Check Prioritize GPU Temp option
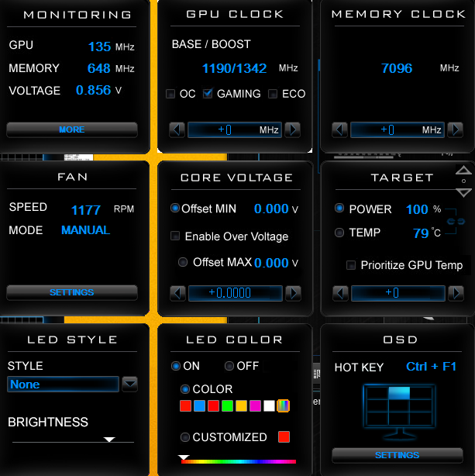The width and height of the screenshot is (475, 476). point(351,265)
